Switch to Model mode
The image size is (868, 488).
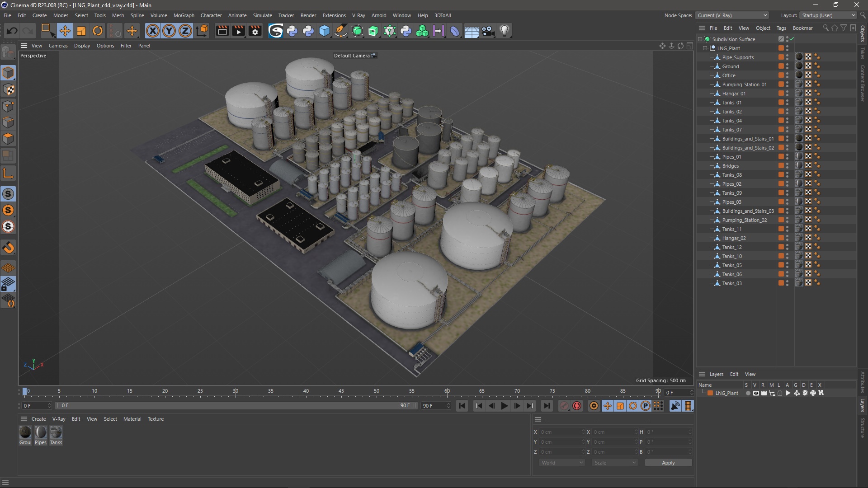[x=8, y=73]
